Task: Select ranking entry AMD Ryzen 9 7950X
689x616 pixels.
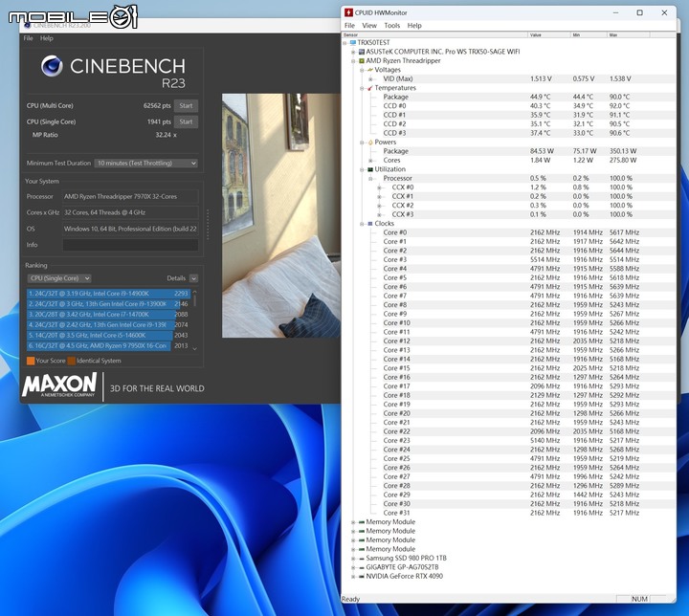Action: pos(108,346)
